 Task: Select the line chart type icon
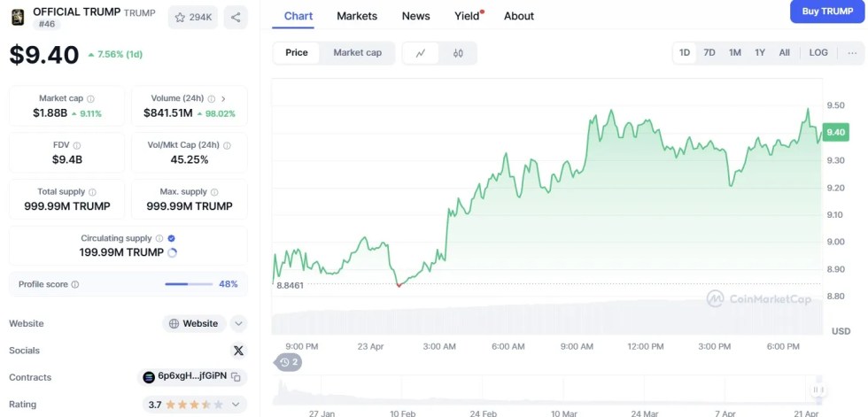click(x=421, y=53)
